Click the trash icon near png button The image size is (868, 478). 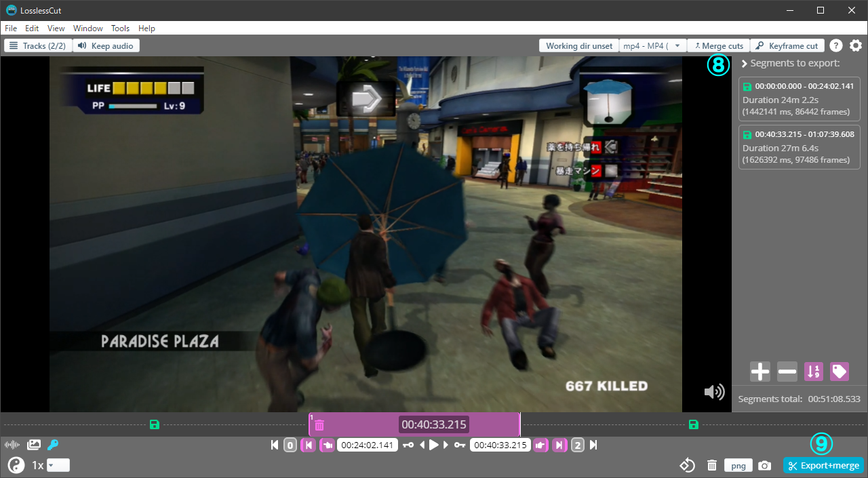click(712, 465)
